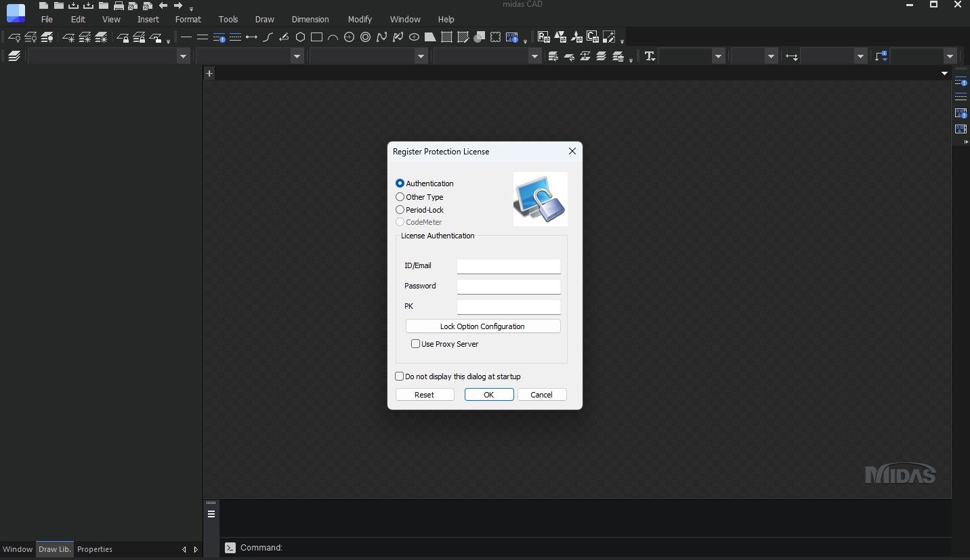The image size is (970, 560).
Task: Click the Undo left-arrow icon
Action: coord(163,6)
